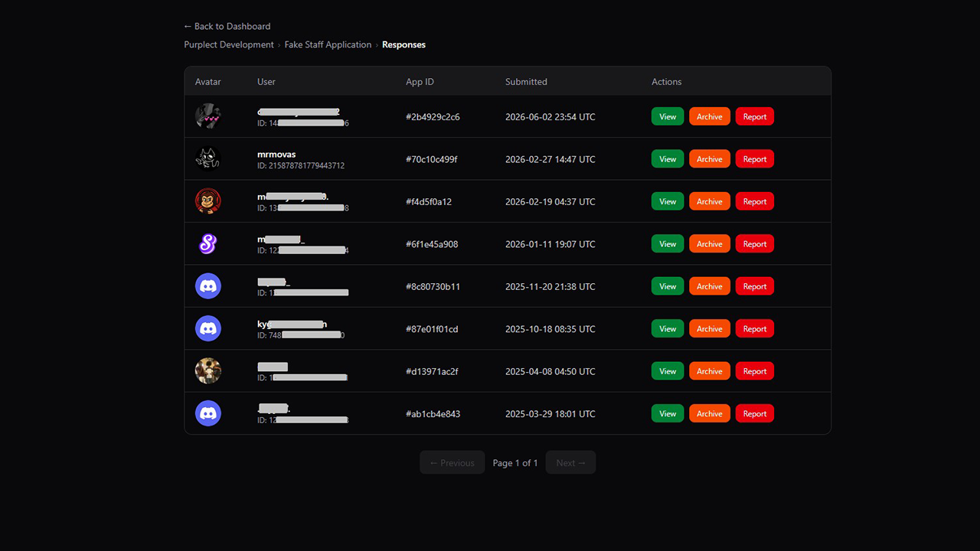
Task: Click purple S avatar for app #6f1e45a908
Action: 208,244
